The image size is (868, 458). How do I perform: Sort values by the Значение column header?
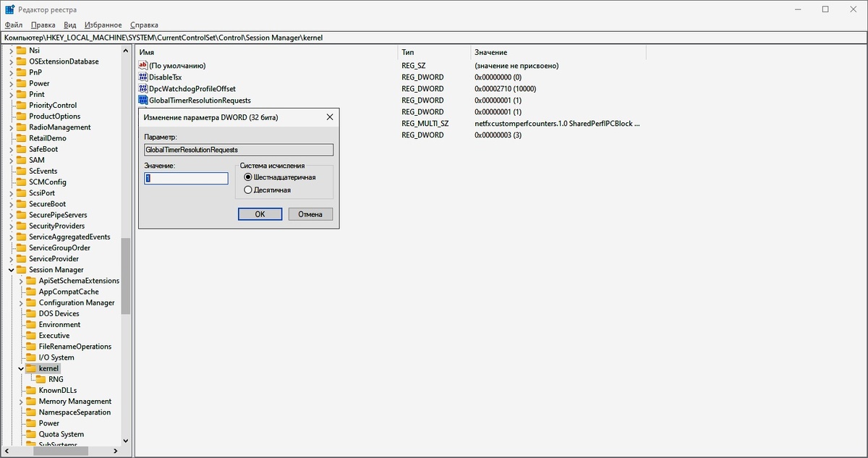coord(558,52)
